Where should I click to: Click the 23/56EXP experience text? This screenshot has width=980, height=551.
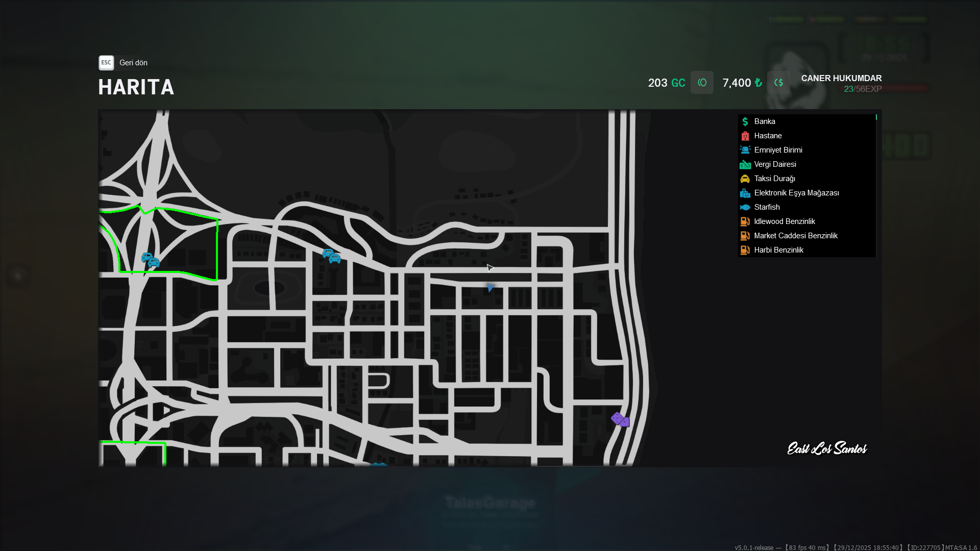[x=863, y=89]
